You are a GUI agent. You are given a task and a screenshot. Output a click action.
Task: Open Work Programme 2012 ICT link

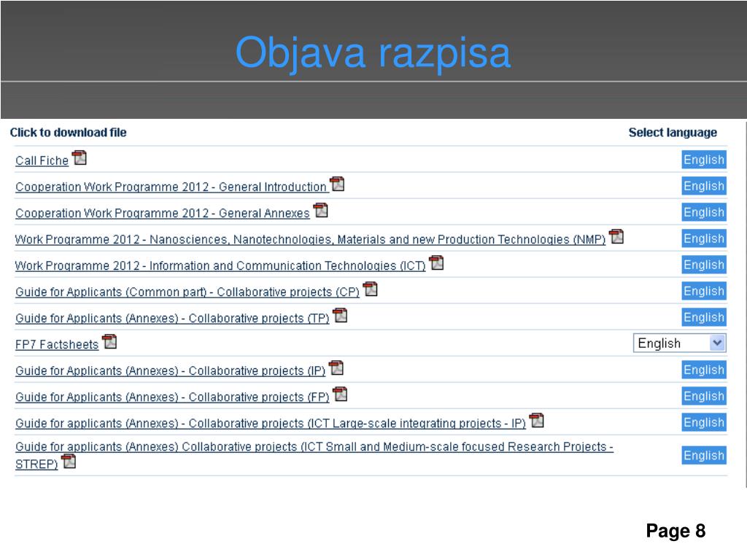tap(220, 266)
